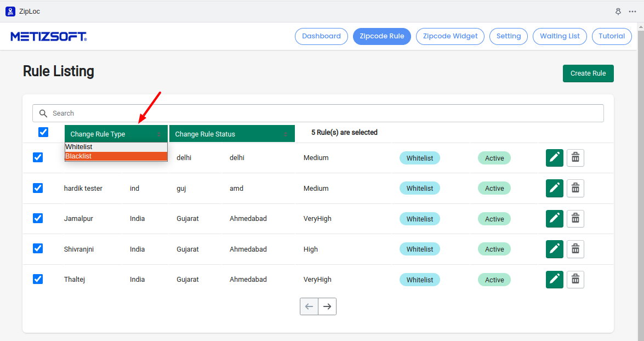Edit the hardik tester rule

pos(555,188)
